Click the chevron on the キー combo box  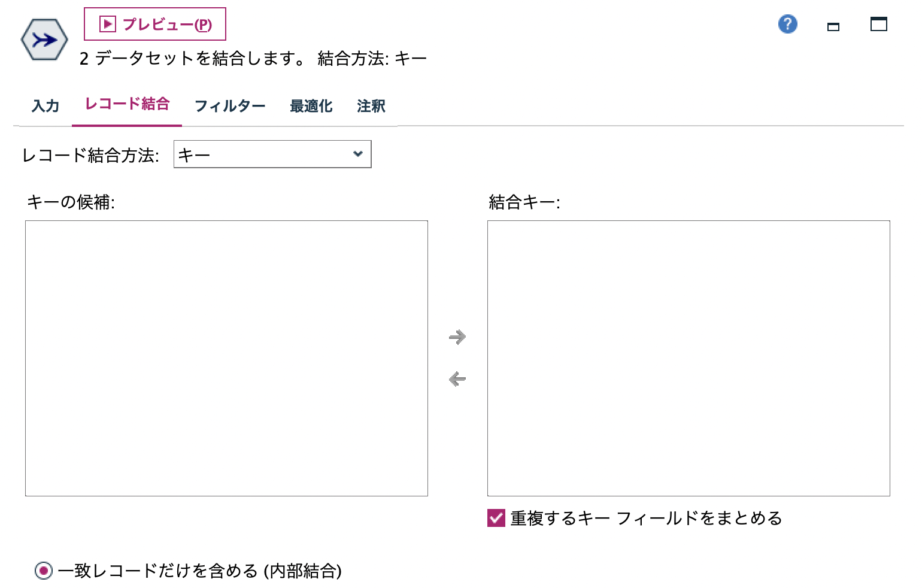tap(357, 154)
